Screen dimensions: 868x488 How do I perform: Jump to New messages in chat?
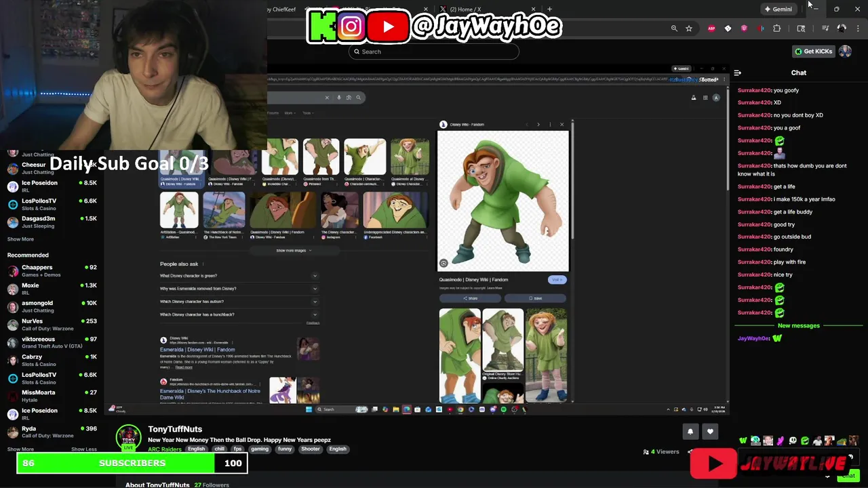point(798,326)
